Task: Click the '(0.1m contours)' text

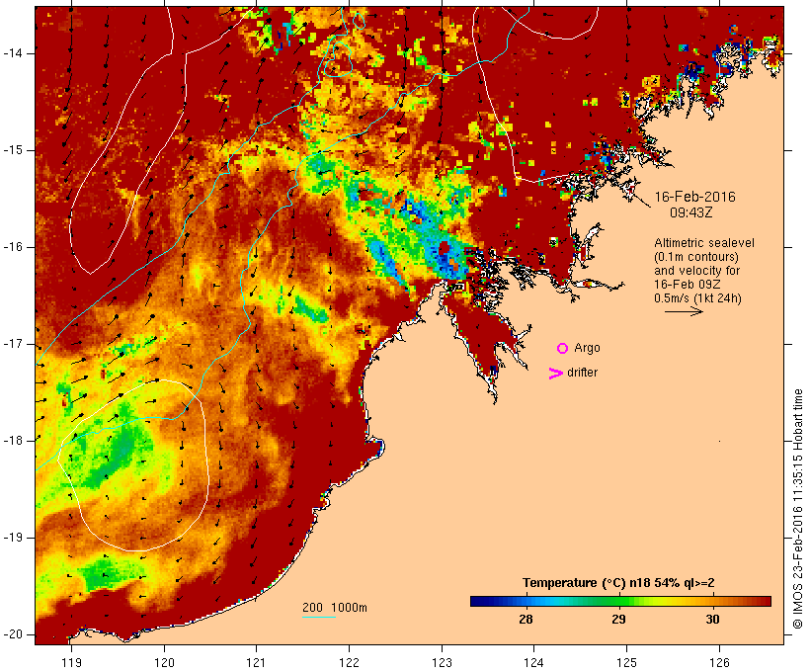Action: [x=696, y=257]
